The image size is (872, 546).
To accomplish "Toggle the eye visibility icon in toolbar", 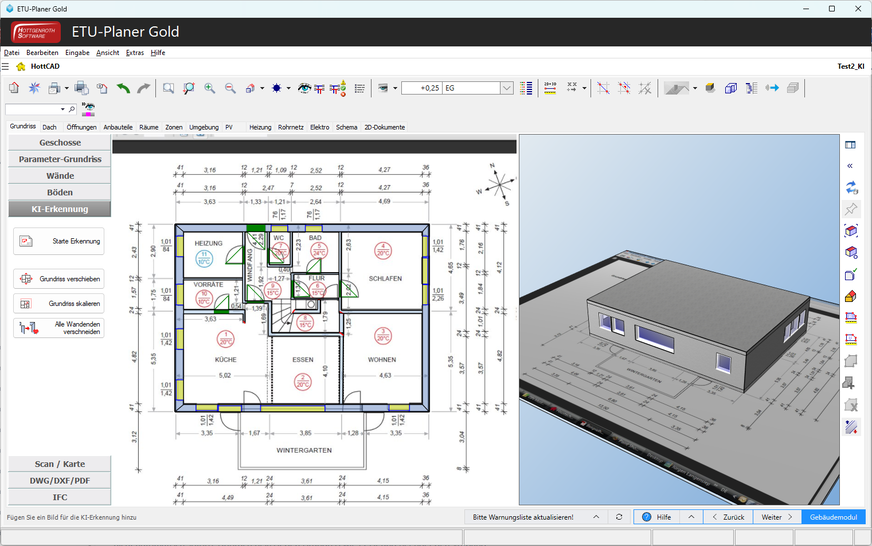I will coord(304,88).
